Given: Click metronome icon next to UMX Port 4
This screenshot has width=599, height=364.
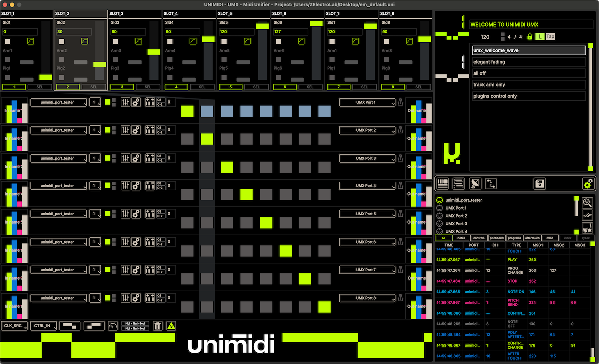Looking at the screenshot, I should (400, 186).
